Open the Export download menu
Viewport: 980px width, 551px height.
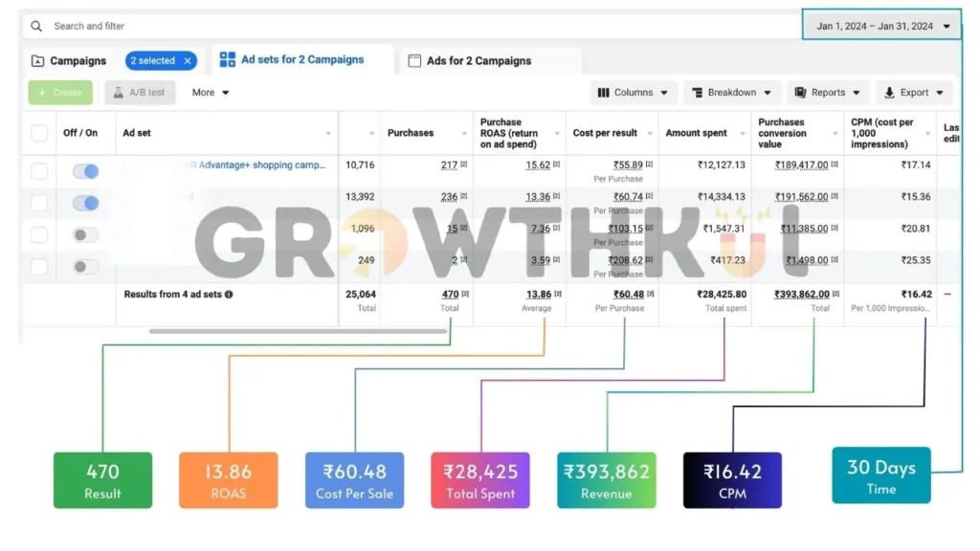pos(913,93)
